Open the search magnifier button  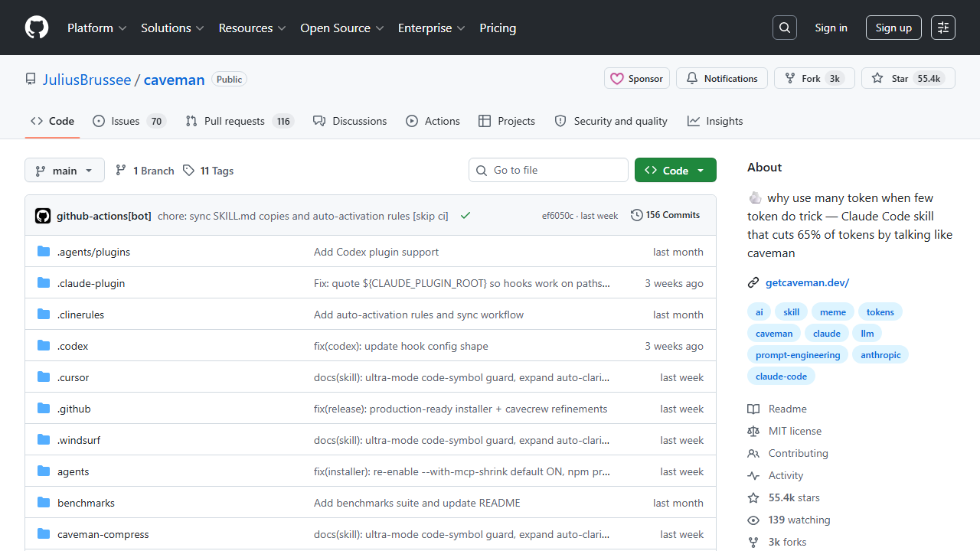785,28
